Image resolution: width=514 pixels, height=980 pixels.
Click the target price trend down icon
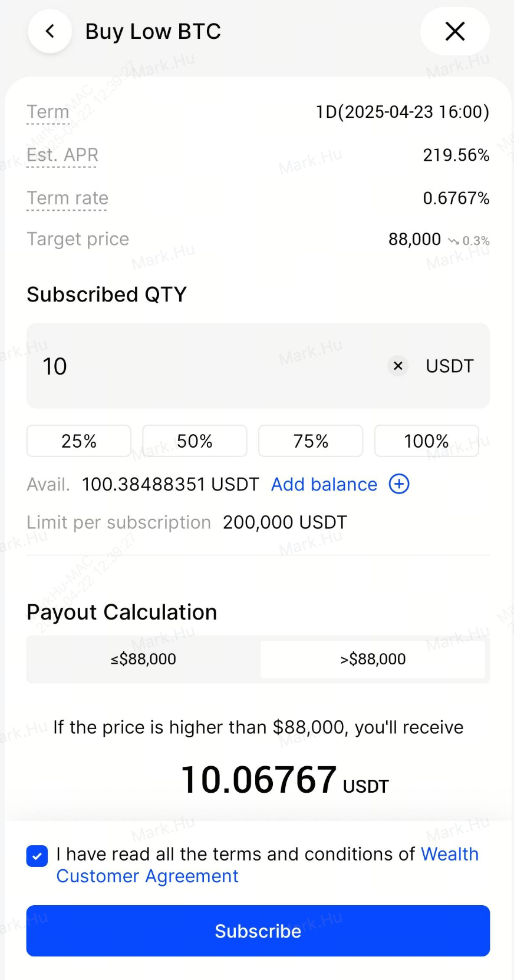pyautogui.click(x=453, y=241)
